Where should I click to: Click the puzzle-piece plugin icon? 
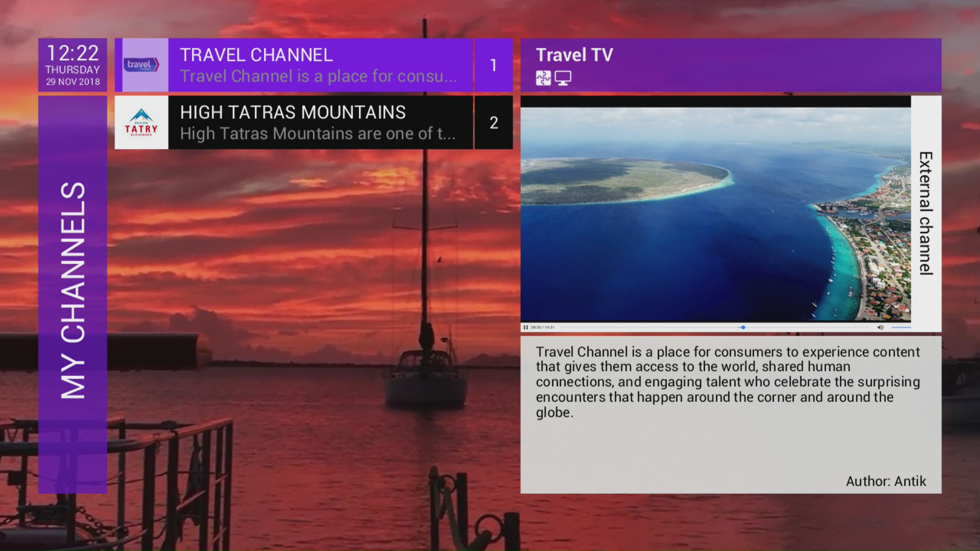click(543, 78)
